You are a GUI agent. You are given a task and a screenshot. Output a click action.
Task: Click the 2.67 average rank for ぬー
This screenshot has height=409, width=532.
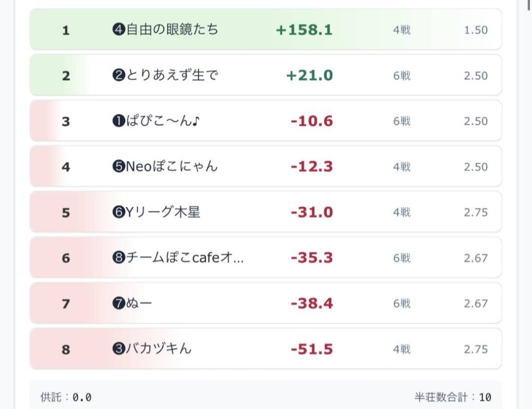point(475,304)
